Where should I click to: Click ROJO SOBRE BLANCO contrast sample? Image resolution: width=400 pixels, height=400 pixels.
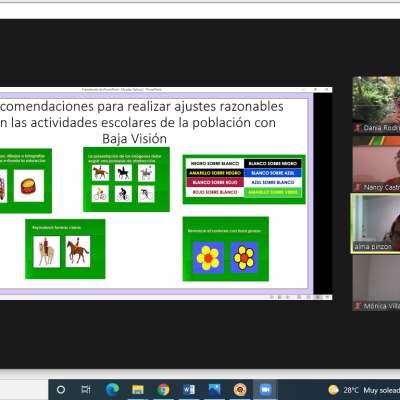[215, 192]
